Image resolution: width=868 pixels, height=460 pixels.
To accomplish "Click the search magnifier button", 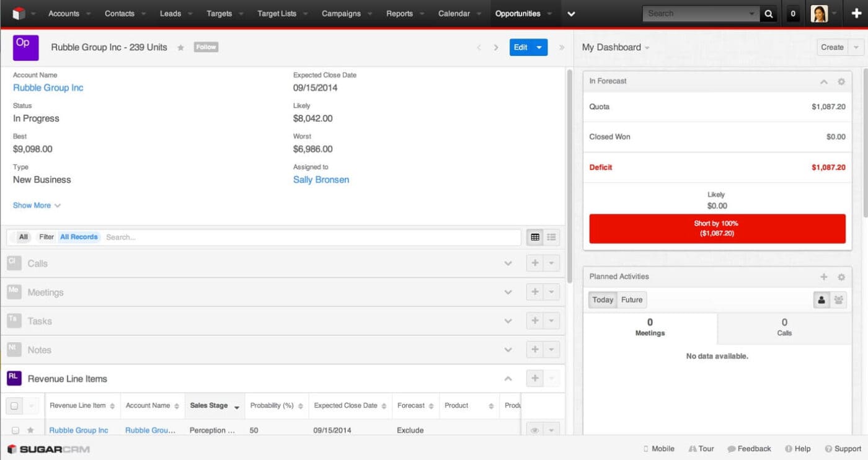I will pos(769,14).
